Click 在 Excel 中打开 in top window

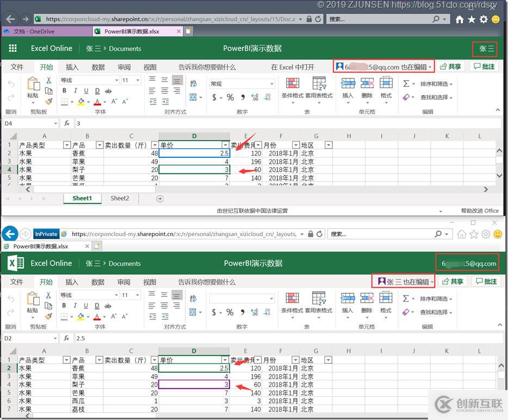pyautogui.click(x=293, y=67)
